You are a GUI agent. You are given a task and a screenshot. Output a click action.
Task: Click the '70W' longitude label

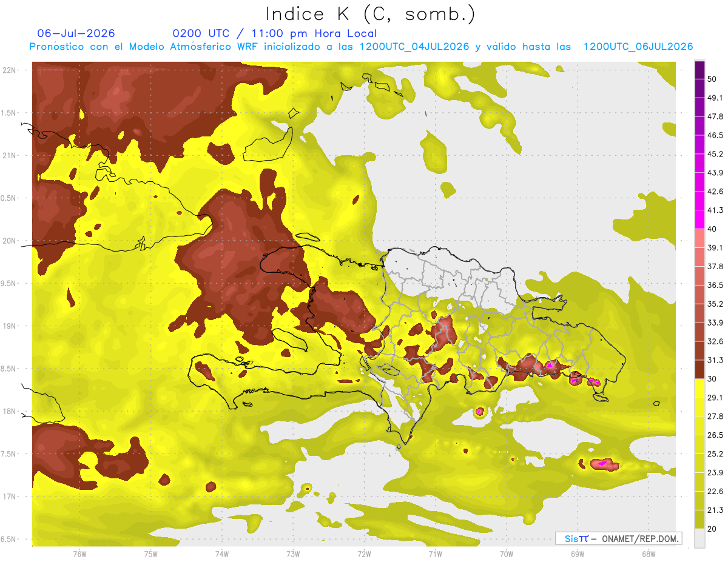click(506, 554)
